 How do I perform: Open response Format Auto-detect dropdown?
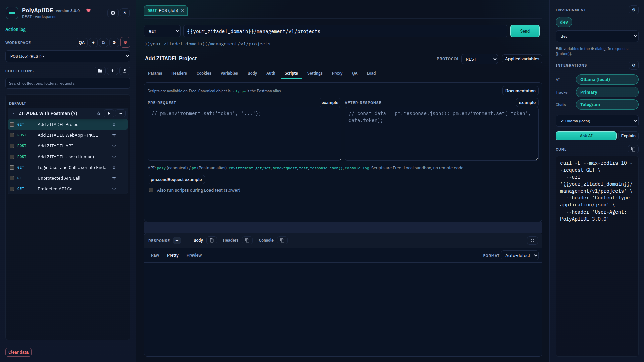[x=520, y=256]
